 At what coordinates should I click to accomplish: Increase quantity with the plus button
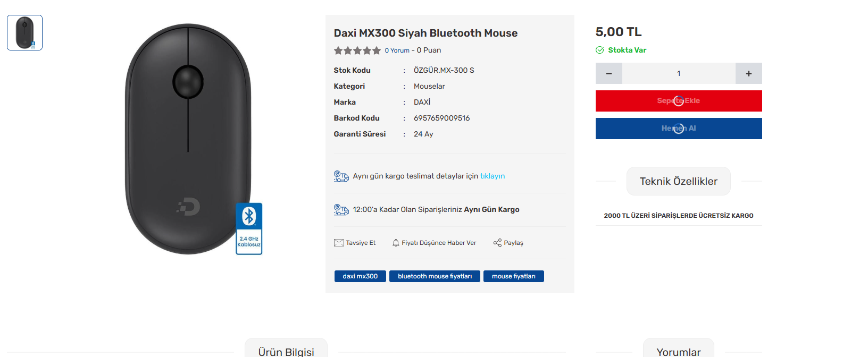tap(749, 73)
